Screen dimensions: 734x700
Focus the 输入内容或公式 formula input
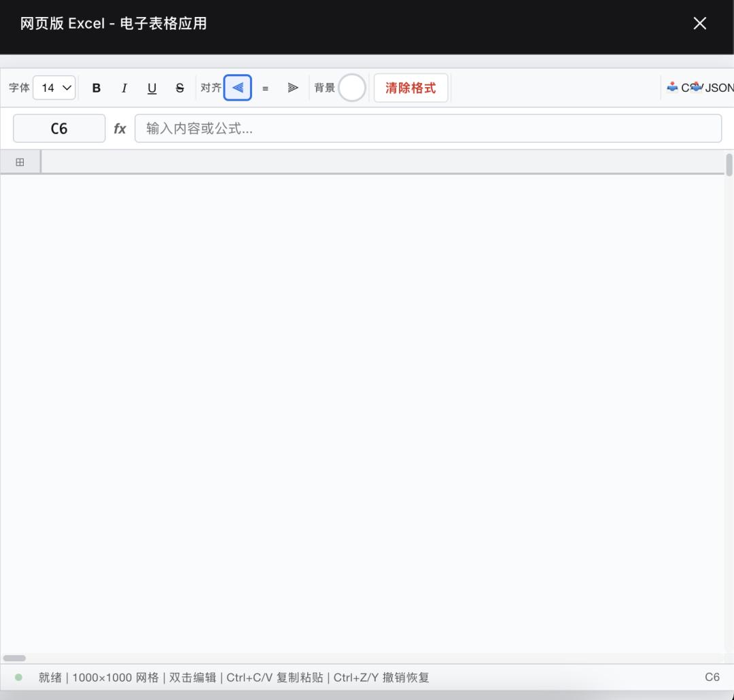click(428, 128)
